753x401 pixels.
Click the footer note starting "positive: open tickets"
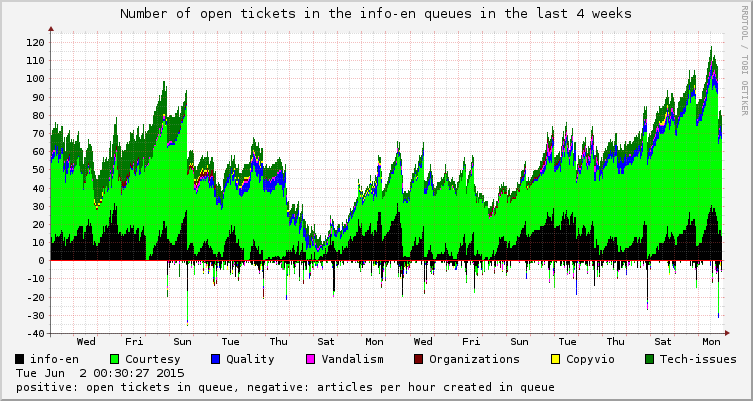pyautogui.click(x=285, y=387)
